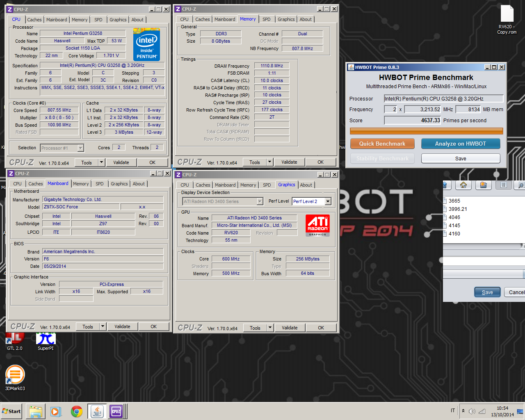
Task: Click HWBOT Score value field
Action: point(412,120)
